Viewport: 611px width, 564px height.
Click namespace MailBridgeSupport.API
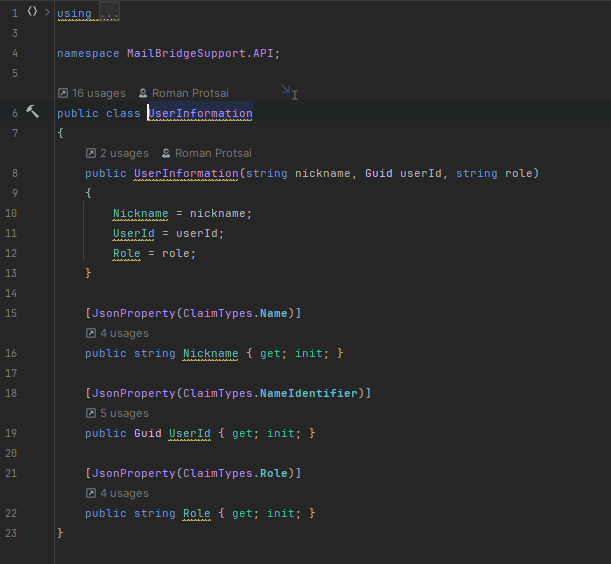[200, 53]
